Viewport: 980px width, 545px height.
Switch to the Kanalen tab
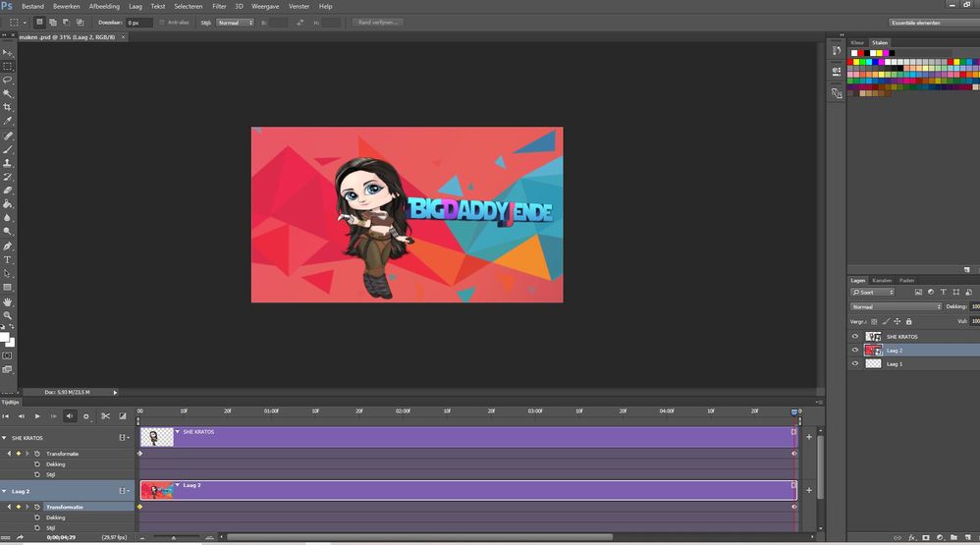point(882,281)
